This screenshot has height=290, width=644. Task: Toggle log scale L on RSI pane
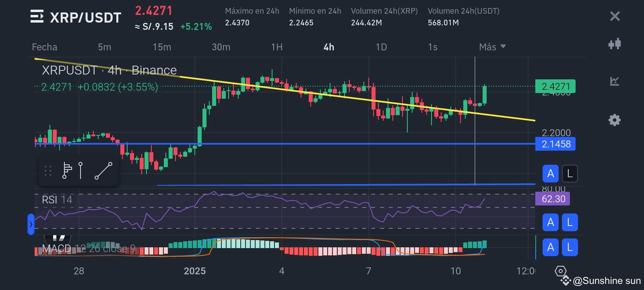click(x=570, y=222)
